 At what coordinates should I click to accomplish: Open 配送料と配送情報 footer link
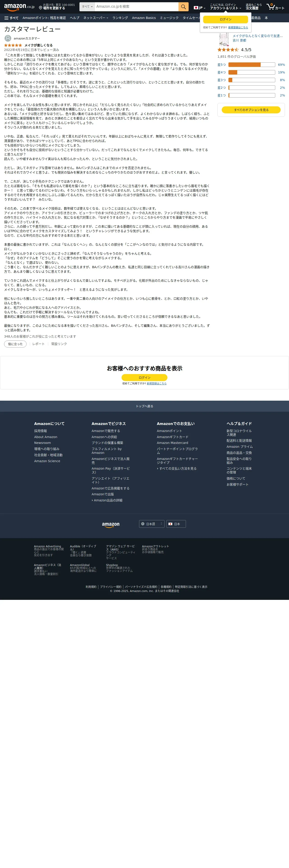(x=239, y=441)
